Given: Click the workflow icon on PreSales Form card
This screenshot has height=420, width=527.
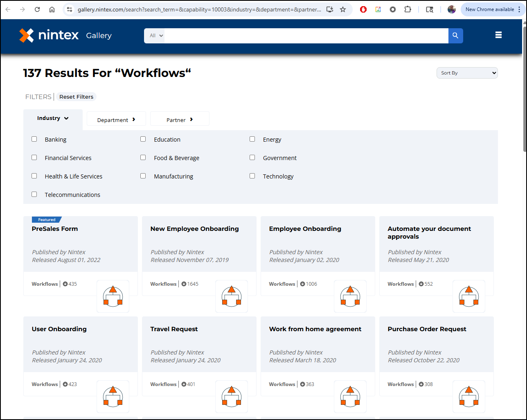Looking at the screenshot, I should click(113, 296).
